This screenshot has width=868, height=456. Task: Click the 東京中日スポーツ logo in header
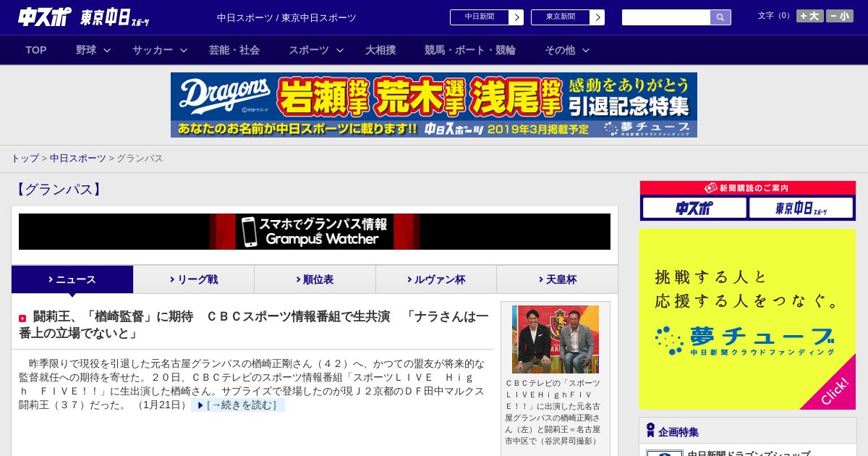click(x=115, y=18)
